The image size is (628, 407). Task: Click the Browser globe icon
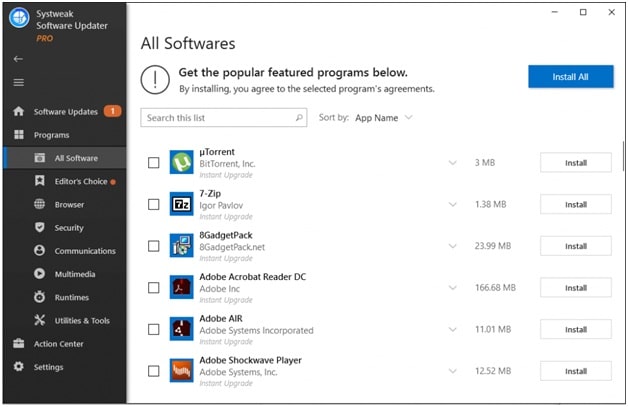pos(40,204)
